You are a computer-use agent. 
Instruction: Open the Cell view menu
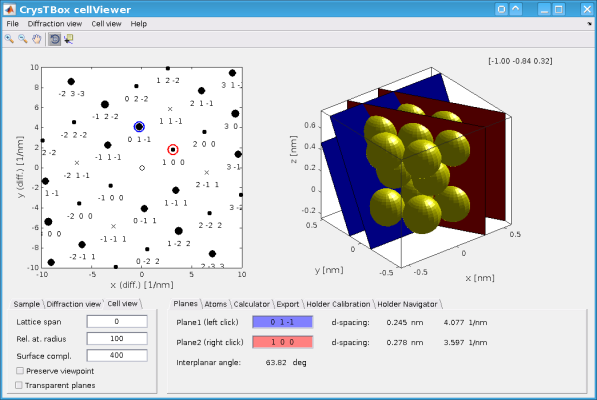pyautogui.click(x=106, y=24)
